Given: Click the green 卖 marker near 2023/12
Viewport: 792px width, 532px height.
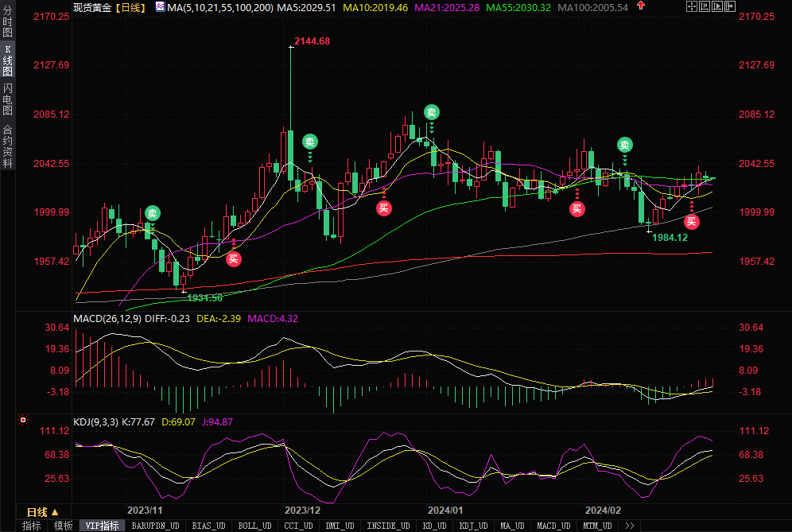Looking at the screenshot, I should click(x=310, y=142).
